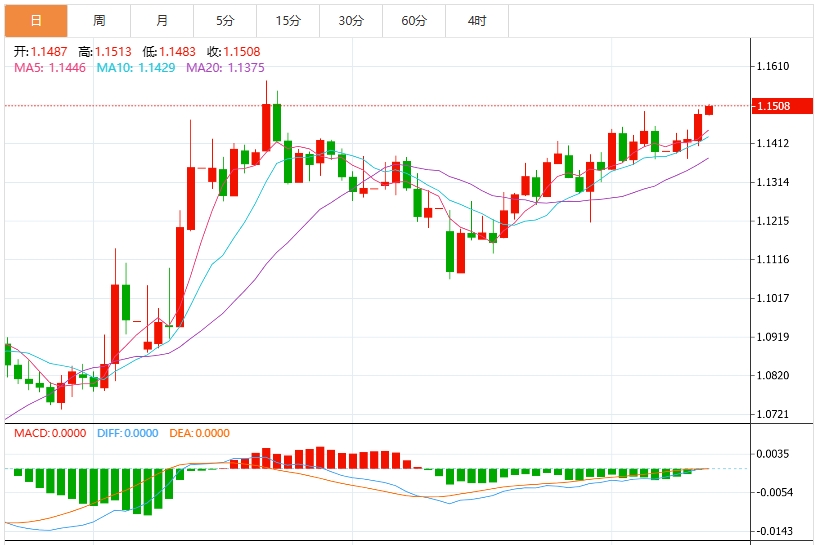The width and height of the screenshot is (821, 545).
Task: Select the 日 daily chart tab
Action: [36, 20]
